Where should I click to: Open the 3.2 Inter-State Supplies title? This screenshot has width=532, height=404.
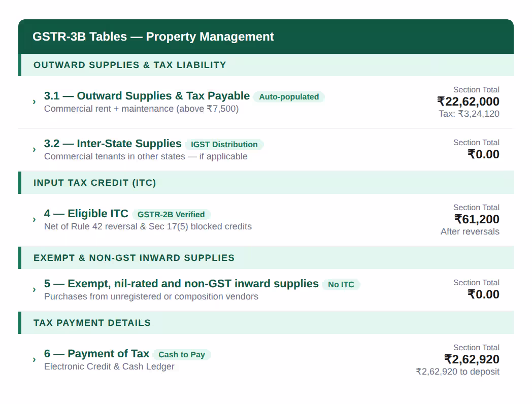pos(113,144)
